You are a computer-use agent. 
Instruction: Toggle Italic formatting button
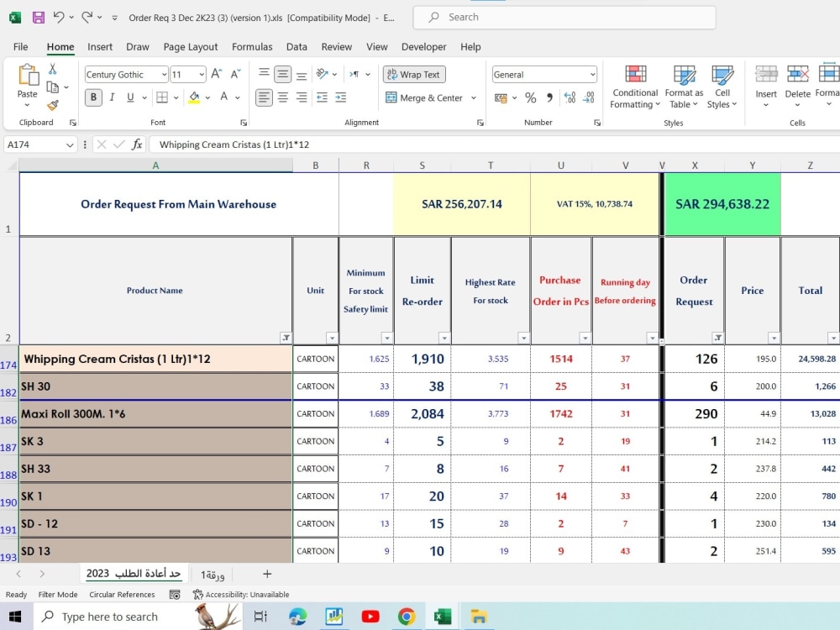point(112,97)
